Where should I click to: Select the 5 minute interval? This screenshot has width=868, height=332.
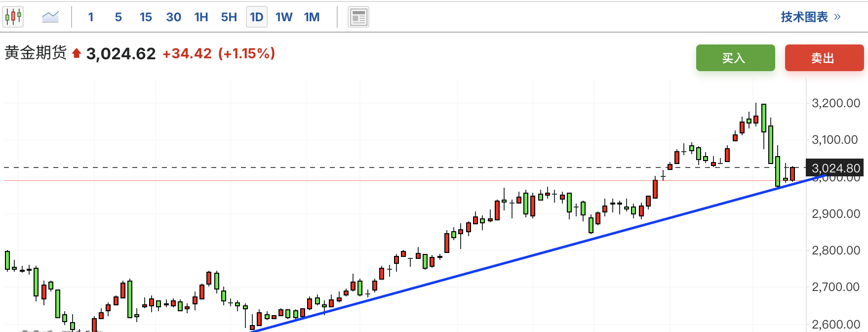(118, 17)
